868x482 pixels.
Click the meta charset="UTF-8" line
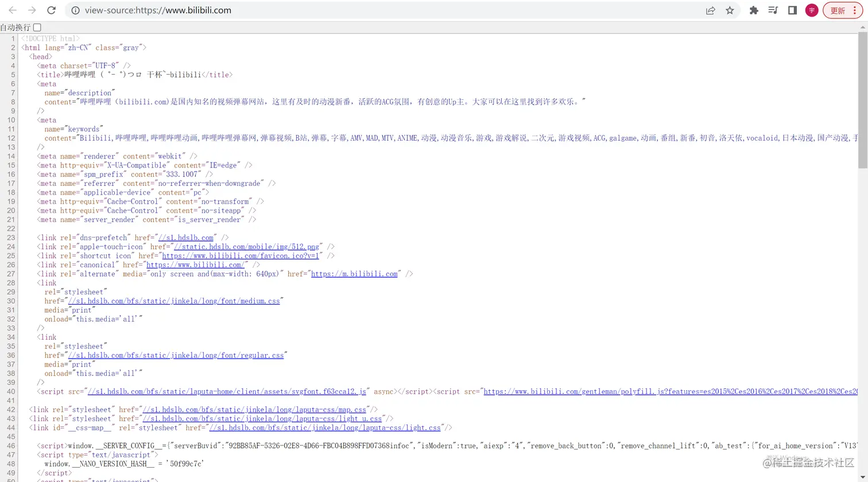84,65
